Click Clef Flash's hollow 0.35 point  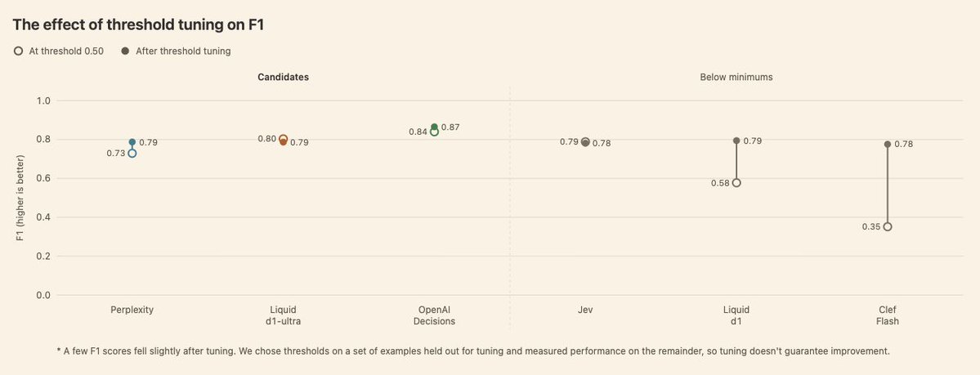pyautogui.click(x=888, y=227)
